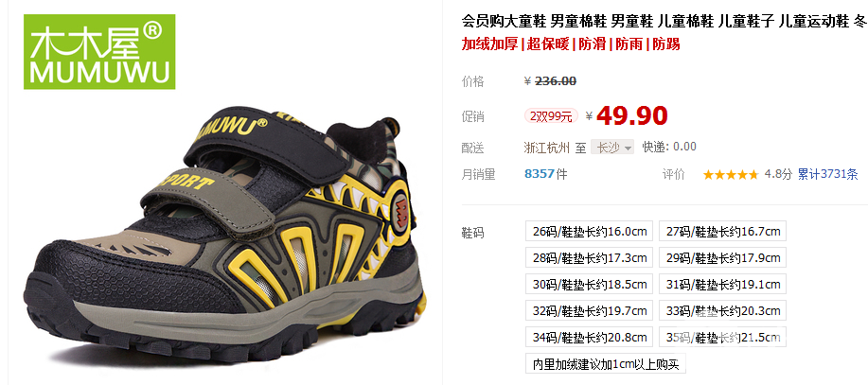Image resolution: width=868 pixels, height=385 pixels.
Task: Select the 33码 20.3cm size button
Action: 722,310
